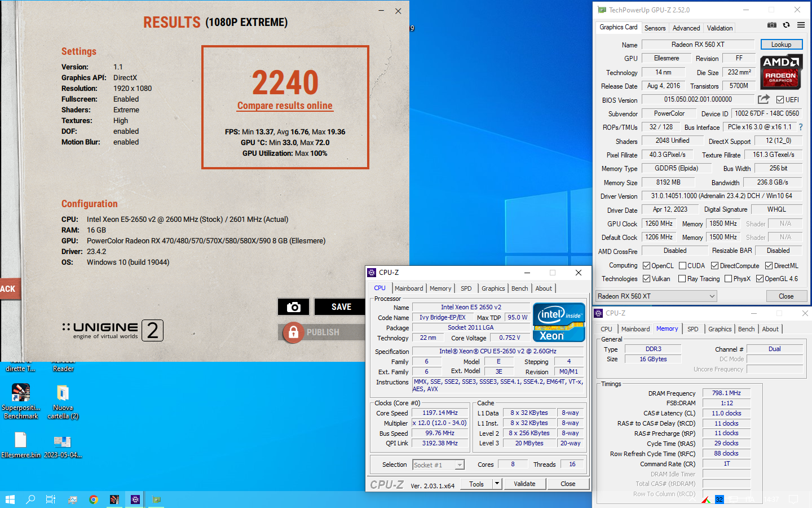Open the Radeon RX 560 XT GPU dropdown
This screenshot has height=508, width=812.
pyautogui.click(x=656, y=296)
